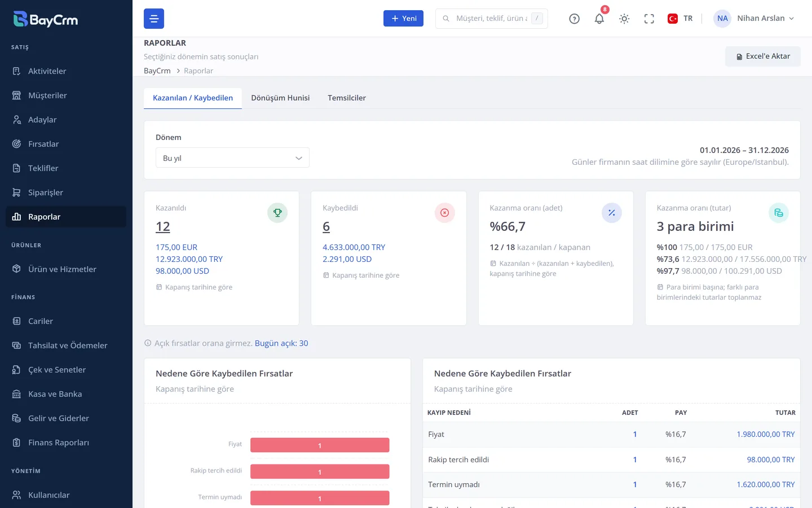
Task: Click the Kullanıcılar people icon
Action: pyautogui.click(x=17, y=495)
